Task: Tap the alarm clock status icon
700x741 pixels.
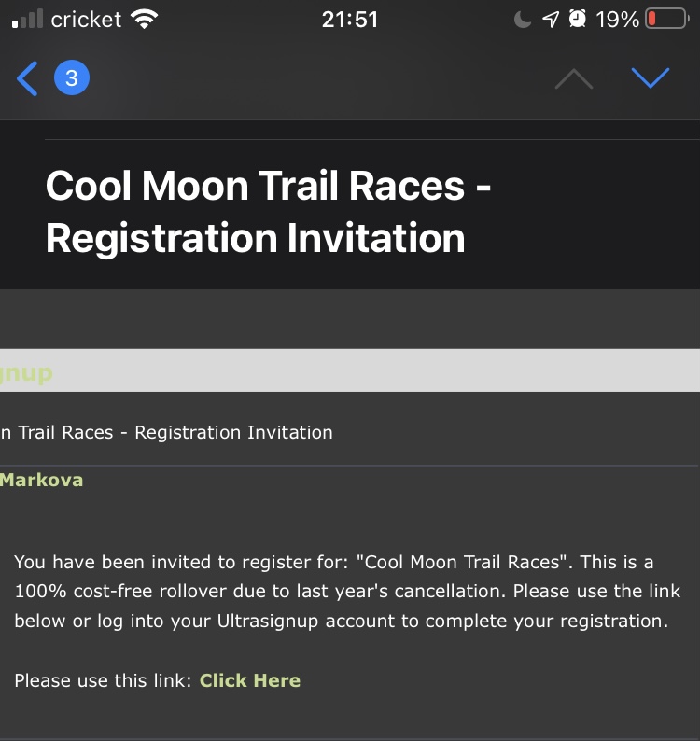Action: click(x=578, y=20)
